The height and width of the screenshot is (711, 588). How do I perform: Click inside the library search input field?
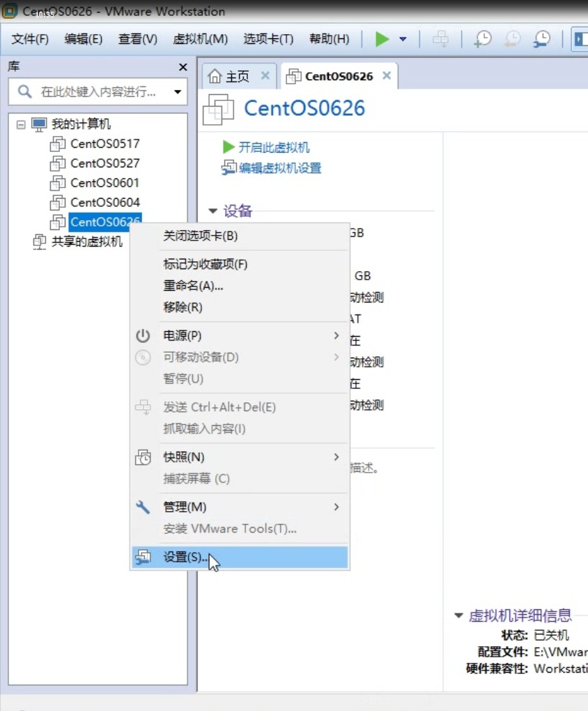[98, 92]
